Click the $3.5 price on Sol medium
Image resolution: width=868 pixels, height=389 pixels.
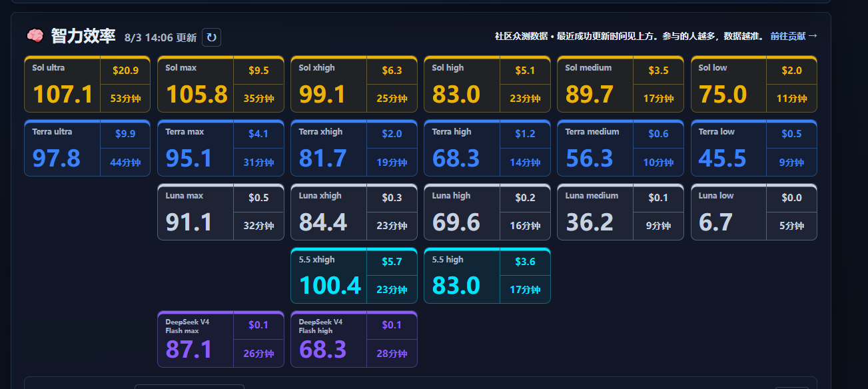pyautogui.click(x=658, y=71)
